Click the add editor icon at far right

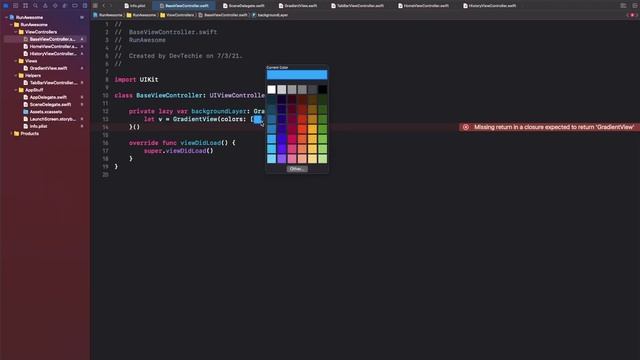[x=635, y=6]
